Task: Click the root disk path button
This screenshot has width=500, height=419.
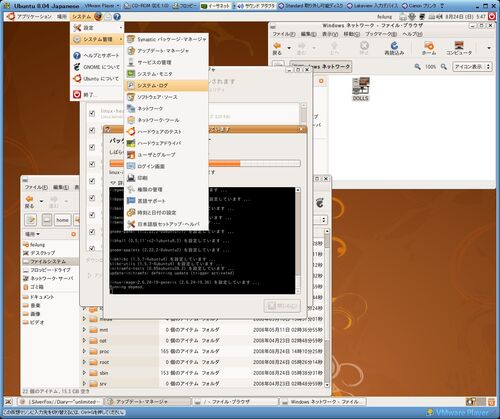Action: 47,220
